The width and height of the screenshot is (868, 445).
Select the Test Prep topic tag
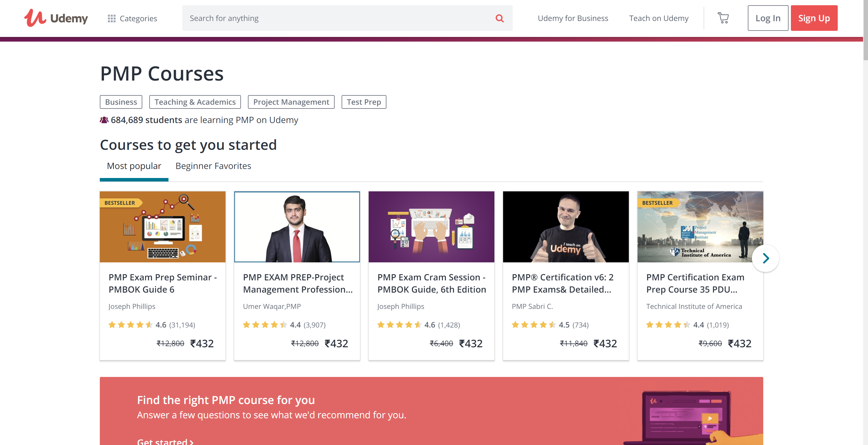[x=364, y=102]
